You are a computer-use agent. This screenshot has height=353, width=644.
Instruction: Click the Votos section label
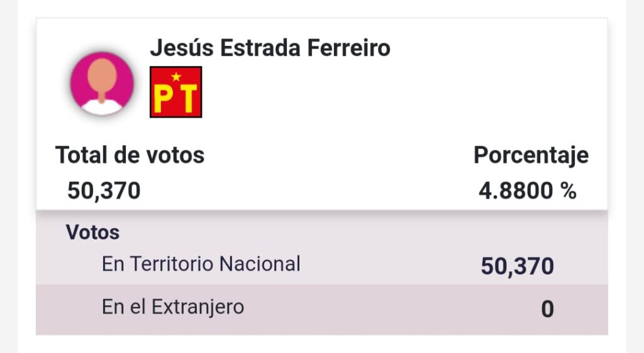pyautogui.click(x=92, y=232)
